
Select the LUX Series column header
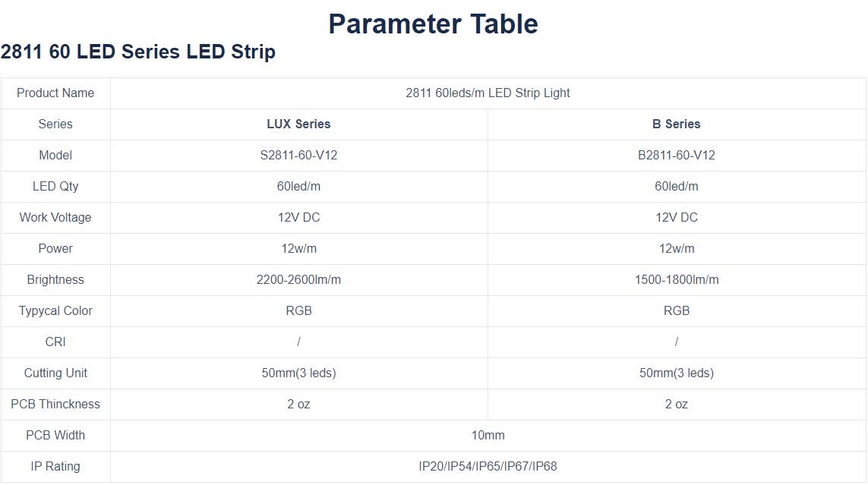pyautogui.click(x=298, y=124)
